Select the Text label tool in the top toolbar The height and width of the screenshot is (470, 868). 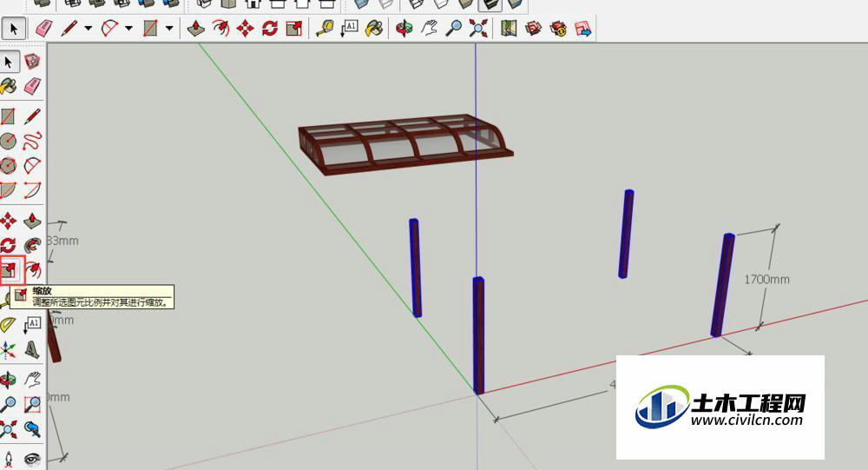[349, 29]
